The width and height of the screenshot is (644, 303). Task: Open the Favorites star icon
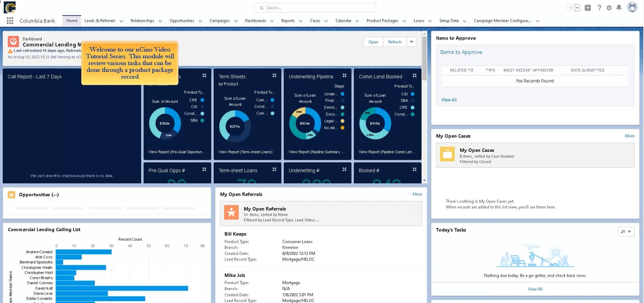[571, 7]
